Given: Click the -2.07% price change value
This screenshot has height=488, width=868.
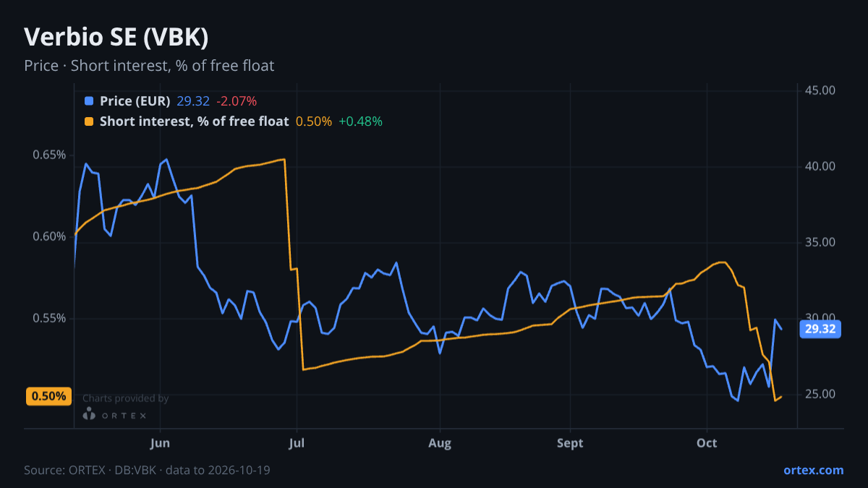Looking at the screenshot, I should pyautogui.click(x=237, y=100).
